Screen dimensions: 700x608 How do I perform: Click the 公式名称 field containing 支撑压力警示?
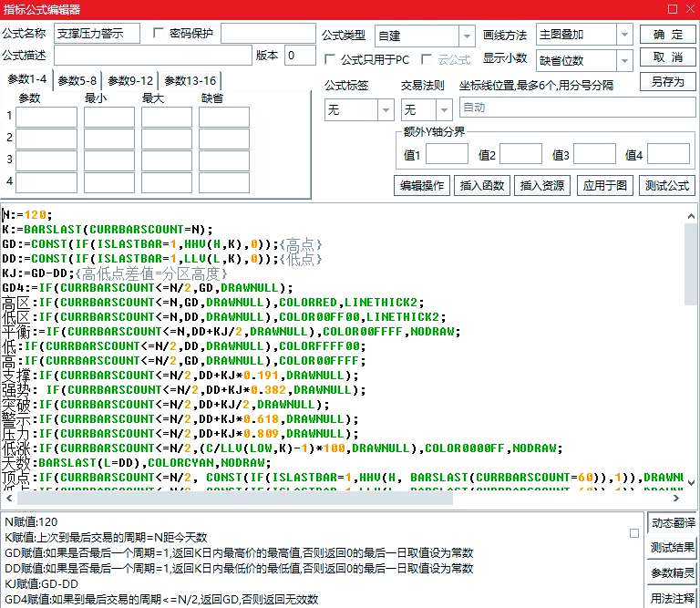pyautogui.click(x=97, y=34)
